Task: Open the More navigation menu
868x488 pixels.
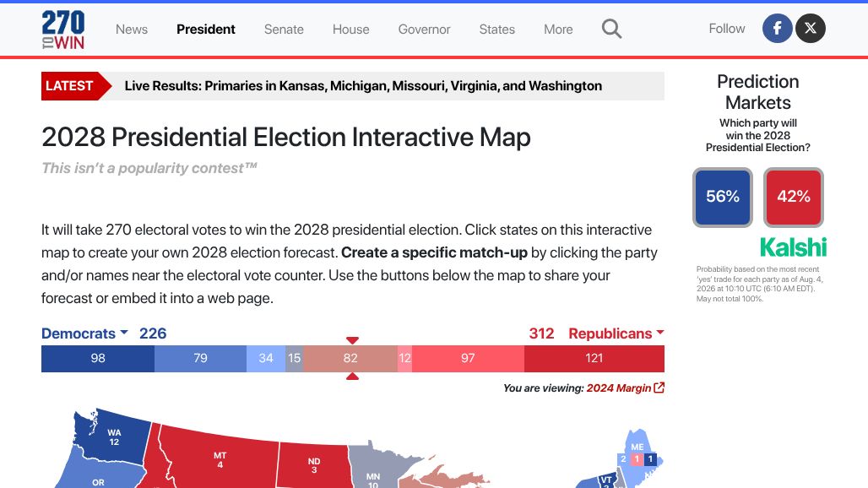Action: click(x=558, y=30)
